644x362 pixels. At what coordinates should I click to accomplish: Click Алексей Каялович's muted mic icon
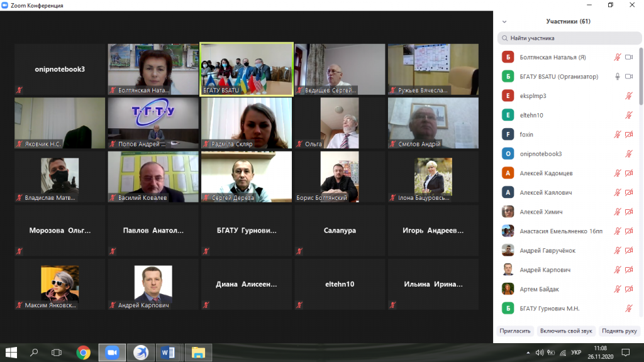coord(618,192)
